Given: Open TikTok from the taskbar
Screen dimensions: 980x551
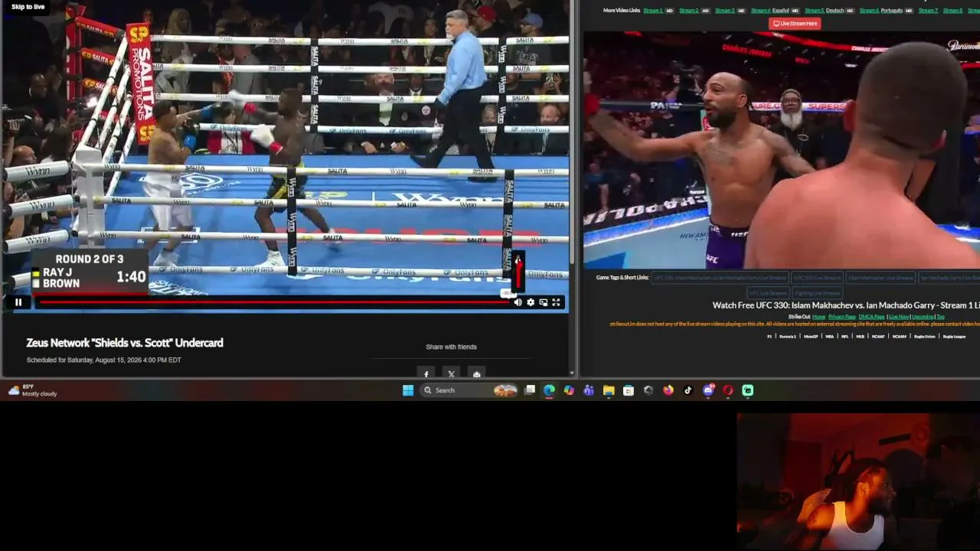Looking at the screenshot, I should click(x=688, y=390).
